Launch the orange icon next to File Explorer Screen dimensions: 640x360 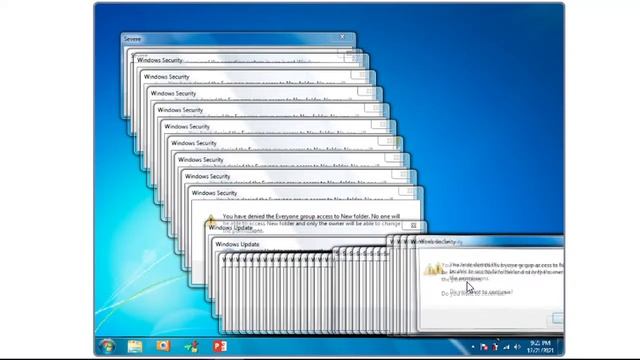click(163, 346)
